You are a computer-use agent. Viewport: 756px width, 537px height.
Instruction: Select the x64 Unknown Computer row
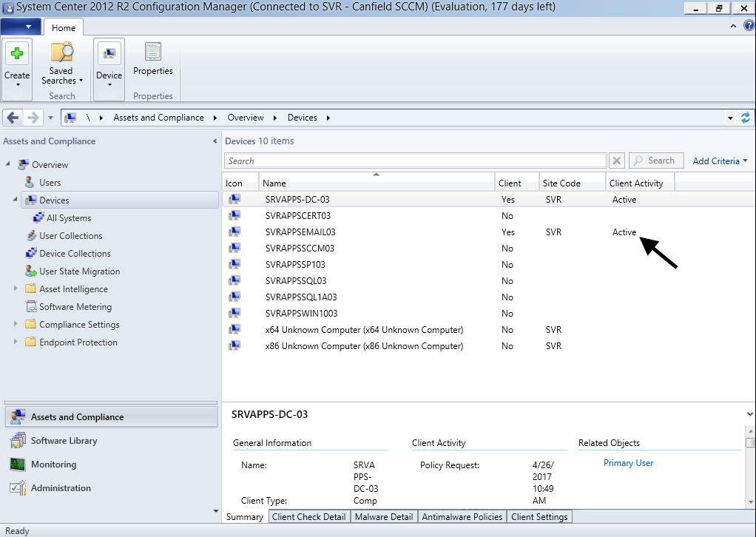(x=489, y=330)
